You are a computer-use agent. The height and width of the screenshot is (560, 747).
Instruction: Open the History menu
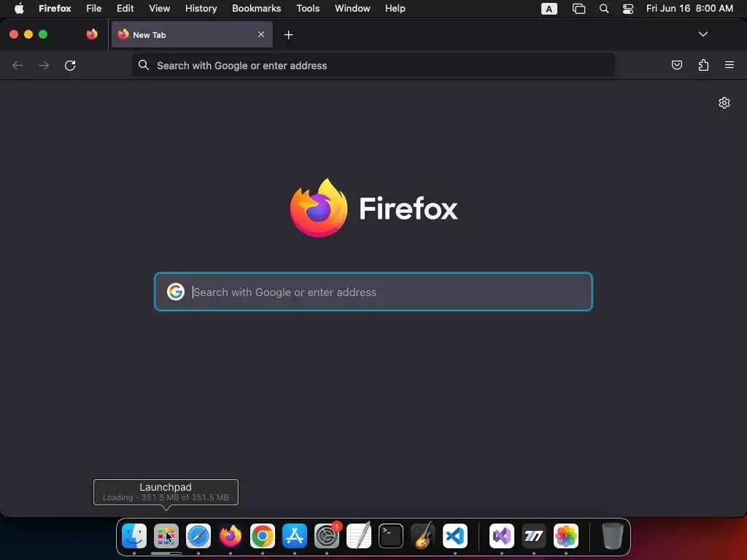tap(201, 8)
